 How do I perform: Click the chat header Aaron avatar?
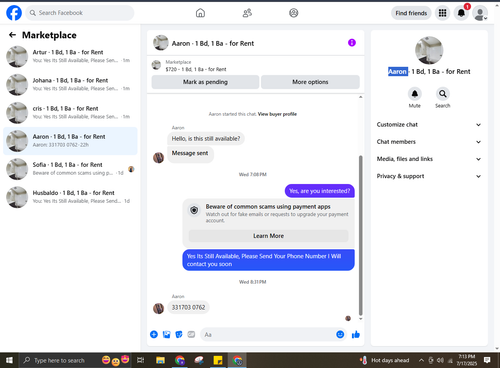(161, 43)
